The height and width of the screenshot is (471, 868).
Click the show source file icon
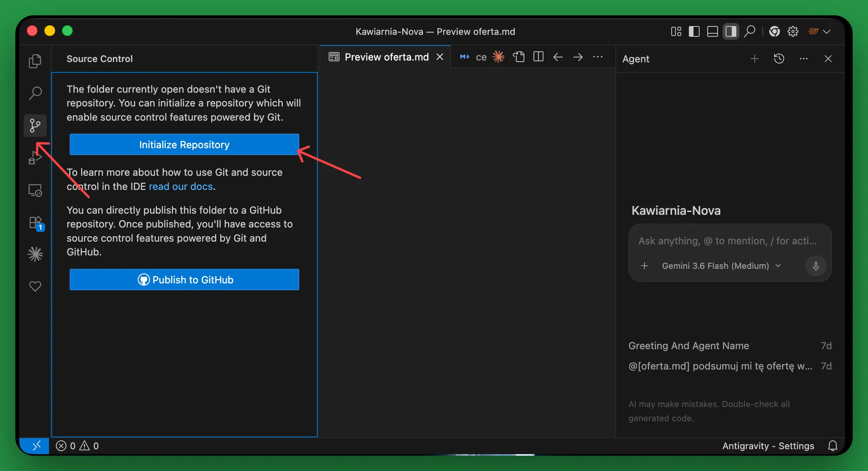(519, 57)
